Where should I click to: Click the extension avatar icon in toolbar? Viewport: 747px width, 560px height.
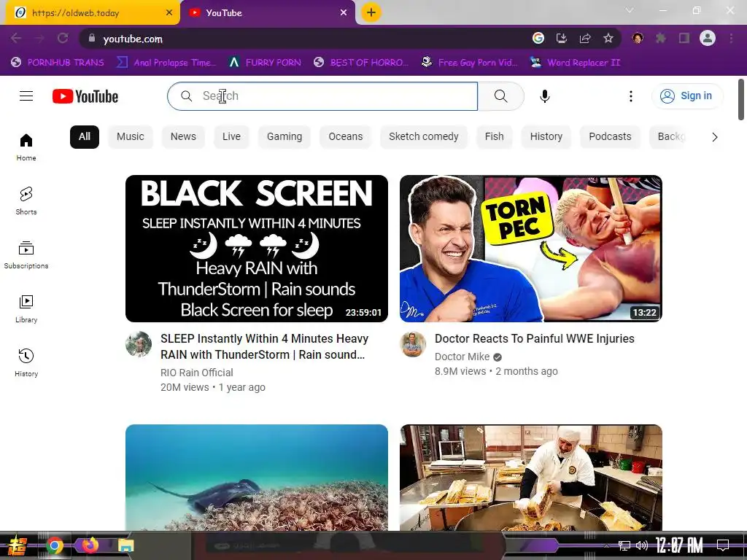coord(638,39)
